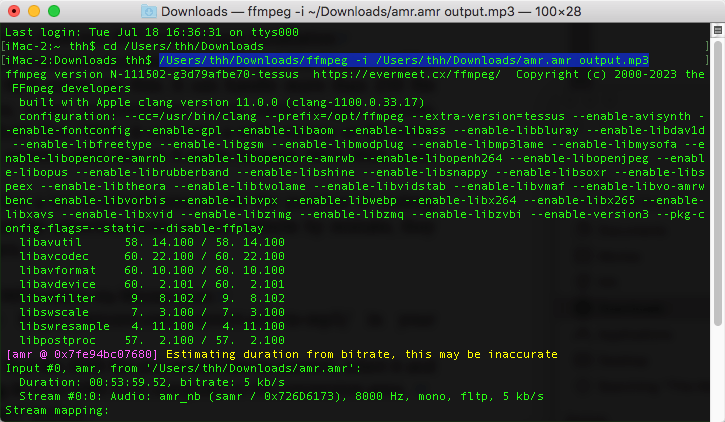Click the 'Stream #0:0: Audio: amr_nb' line
This screenshot has width=725, height=422.
point(281,396)
